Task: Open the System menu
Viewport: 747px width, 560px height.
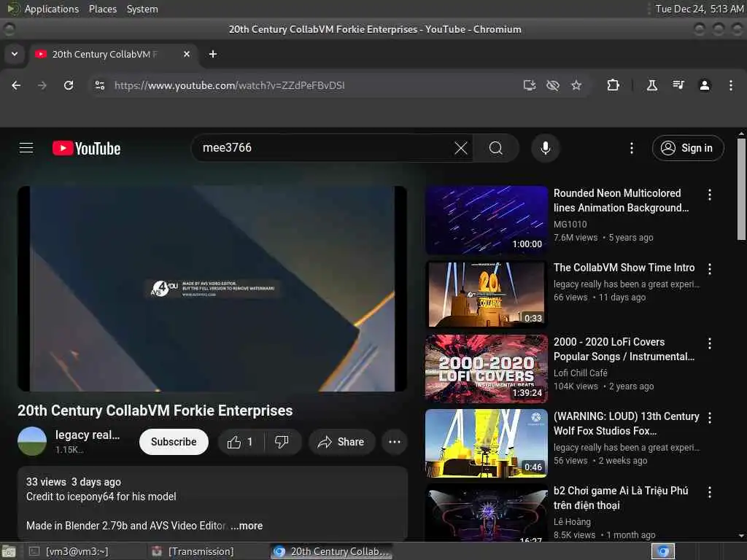Action: 142,9
